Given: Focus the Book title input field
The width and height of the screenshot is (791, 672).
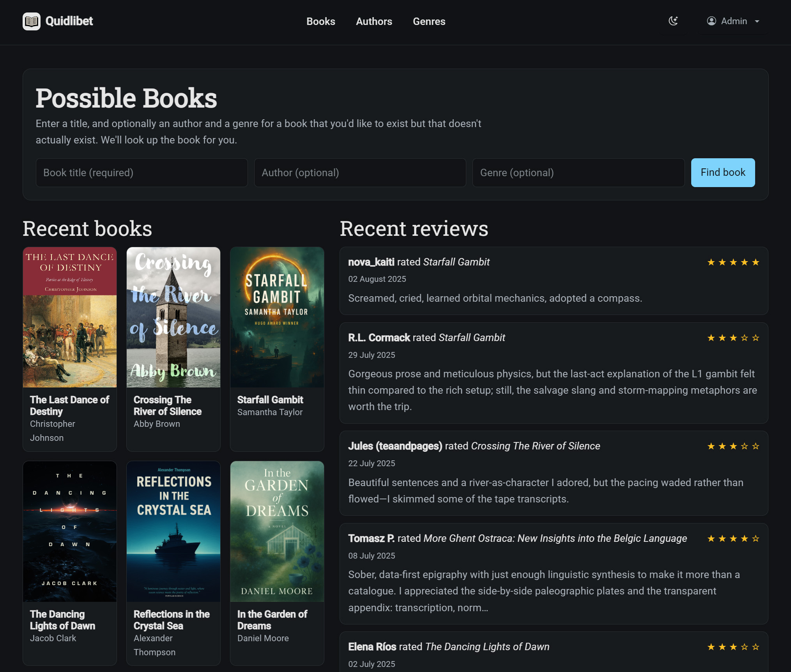Looking at the screenshot, I should [142, 173].
